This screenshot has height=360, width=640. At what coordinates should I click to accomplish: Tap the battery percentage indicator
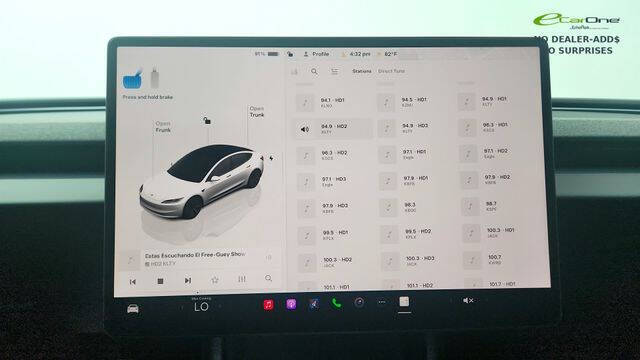(266, 54)
